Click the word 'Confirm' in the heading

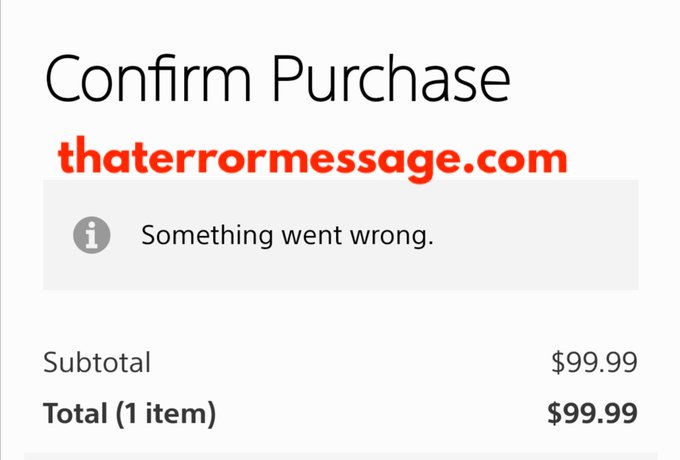148,79
